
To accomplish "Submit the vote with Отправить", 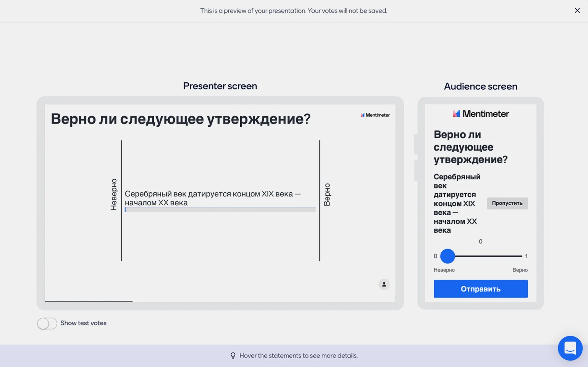I will (480, 289).
